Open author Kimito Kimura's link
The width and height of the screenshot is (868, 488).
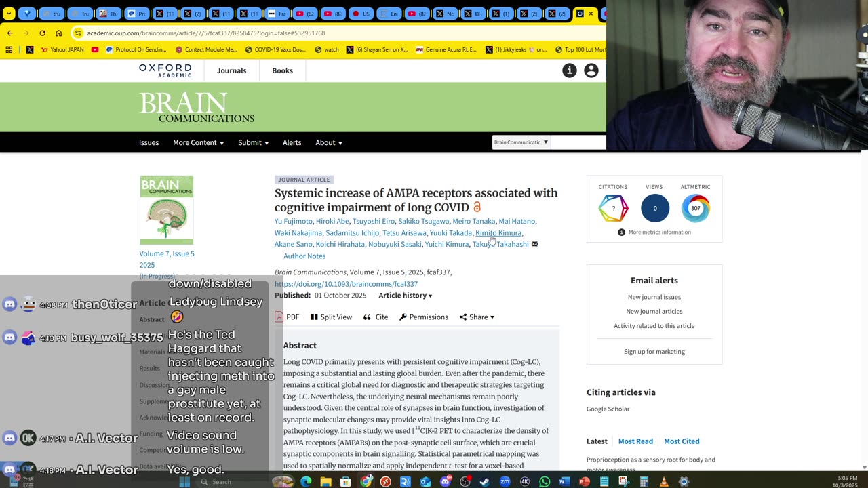pyautogui.click(x=498, y=232)
